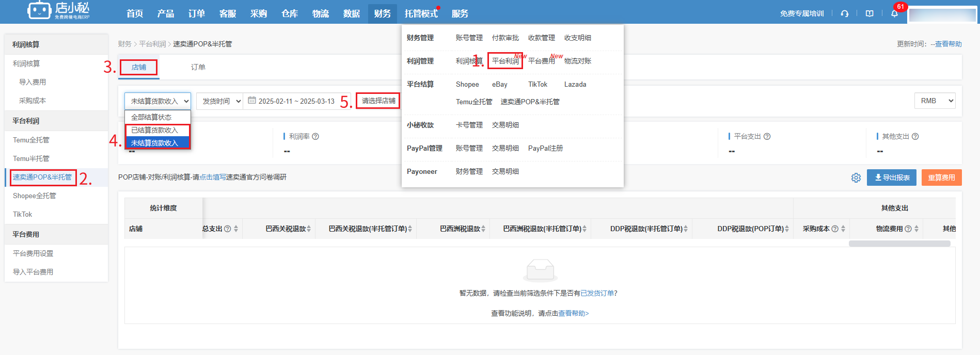Image resolution: width=980 pixels, height=355 pixels.
Task: Click the date range field 2025-02-11 ~ 2025-03-13
Action: pos(296,101)
